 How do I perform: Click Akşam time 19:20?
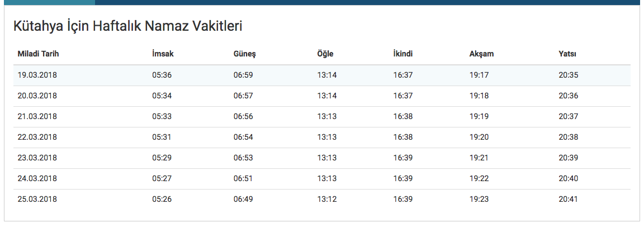[x=479, y=137]
